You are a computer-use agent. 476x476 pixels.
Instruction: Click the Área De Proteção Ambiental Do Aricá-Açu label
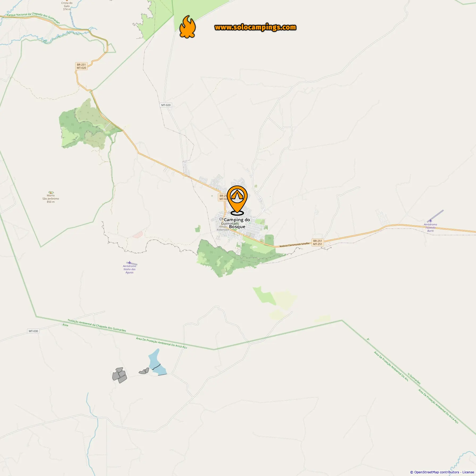tap(161, 343)
